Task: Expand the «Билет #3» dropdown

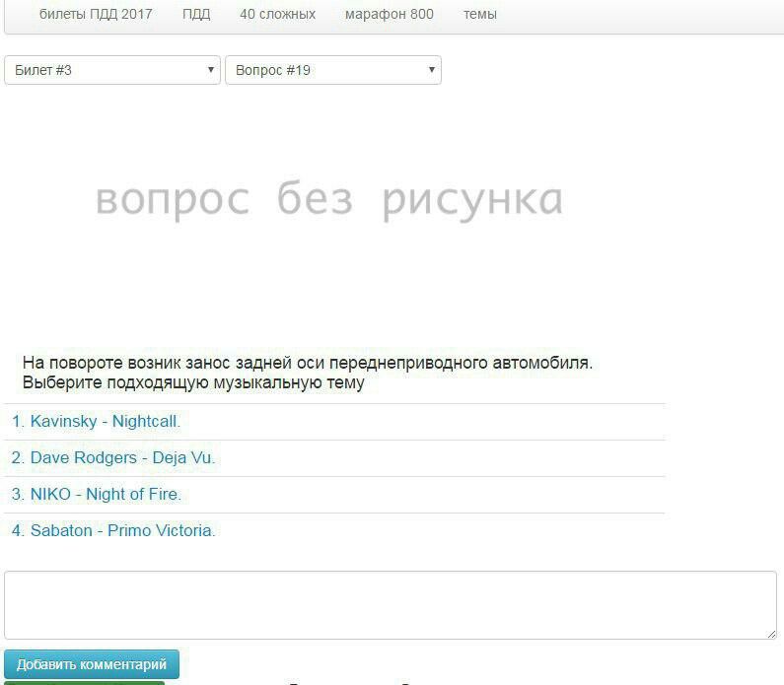Action: point(112,70)
